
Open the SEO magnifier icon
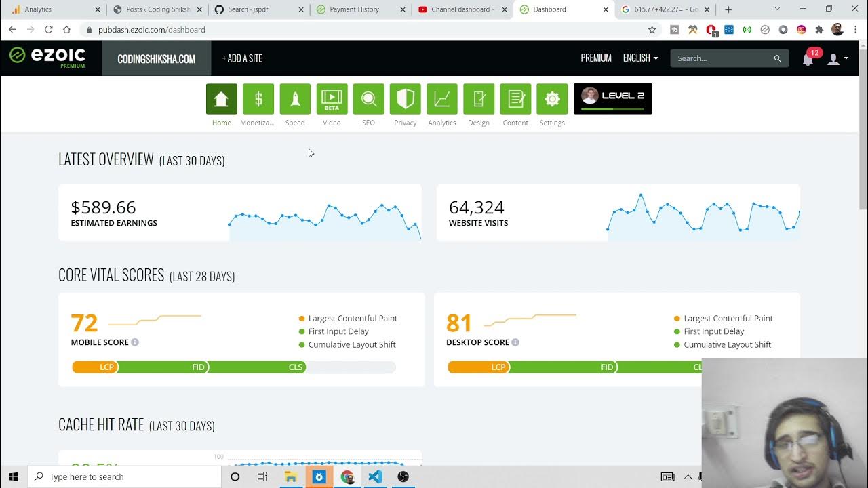[368, 99]
